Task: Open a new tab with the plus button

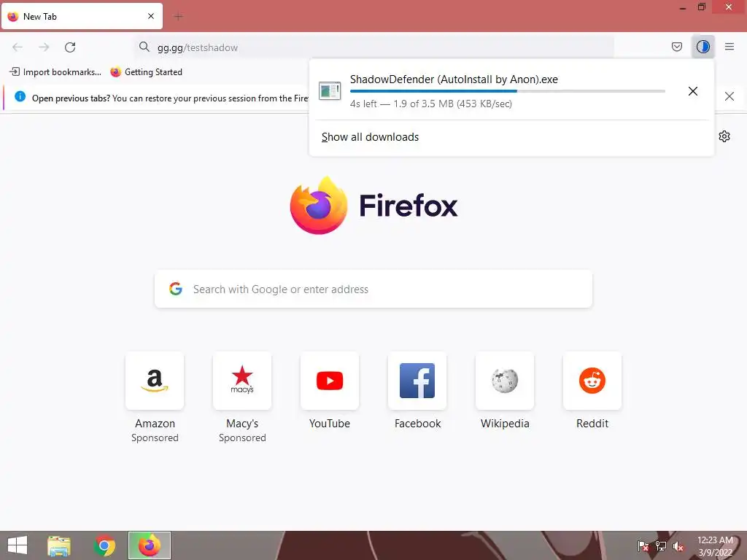Action: [x=179, y=17]
